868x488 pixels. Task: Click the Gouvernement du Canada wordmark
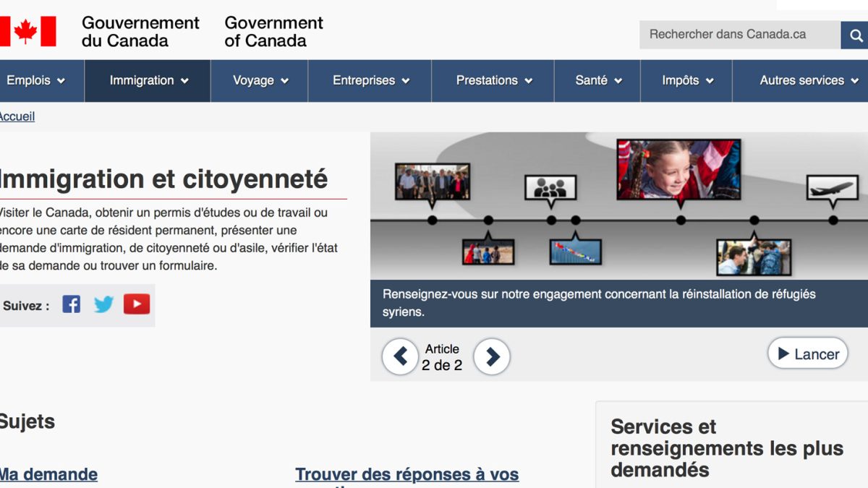pos(140,32)
